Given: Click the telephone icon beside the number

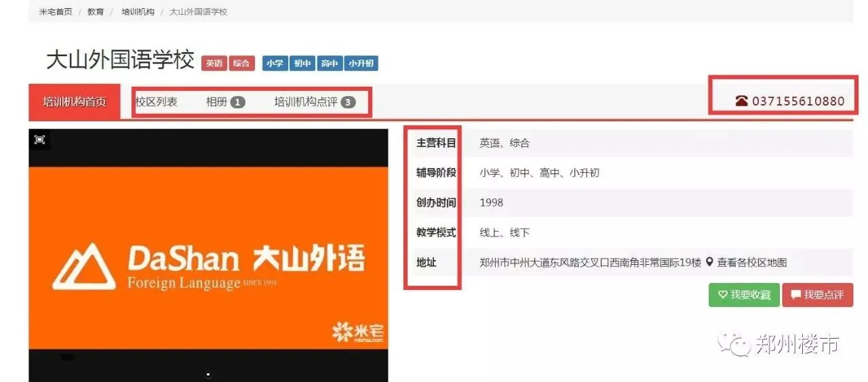Looking at the screenshot, I should tap(741, 102).
